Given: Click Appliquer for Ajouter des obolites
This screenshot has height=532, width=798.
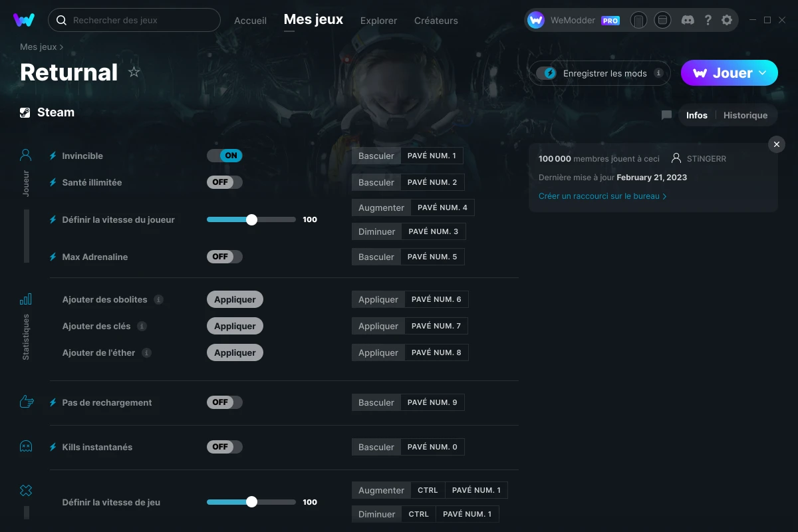Looking at the screenshot, I should click(x=235, y=299).
